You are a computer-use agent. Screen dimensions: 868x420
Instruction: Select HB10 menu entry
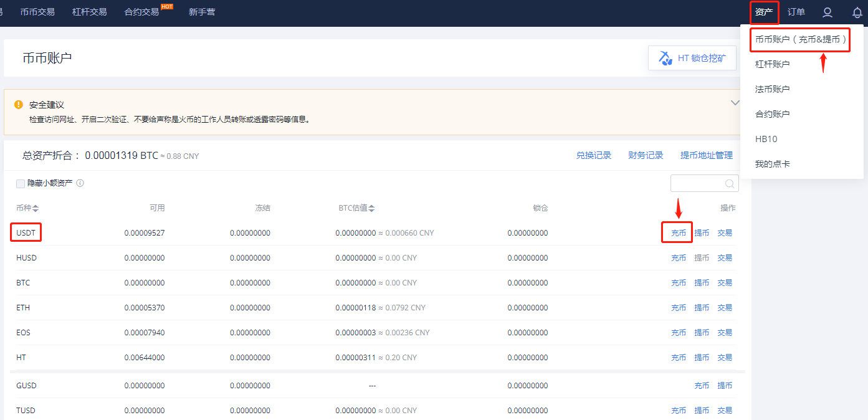point(766,139)
